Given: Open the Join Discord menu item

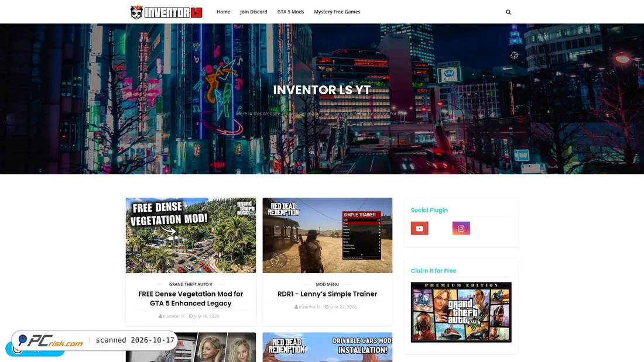Looking at the screenshot, I should pyautogui.click(x=254, y=12).
